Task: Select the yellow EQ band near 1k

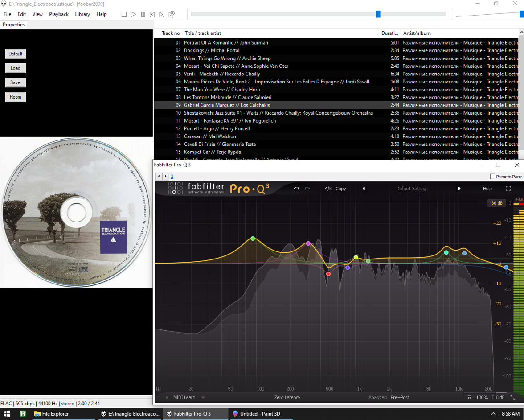Action: [356, 257]
